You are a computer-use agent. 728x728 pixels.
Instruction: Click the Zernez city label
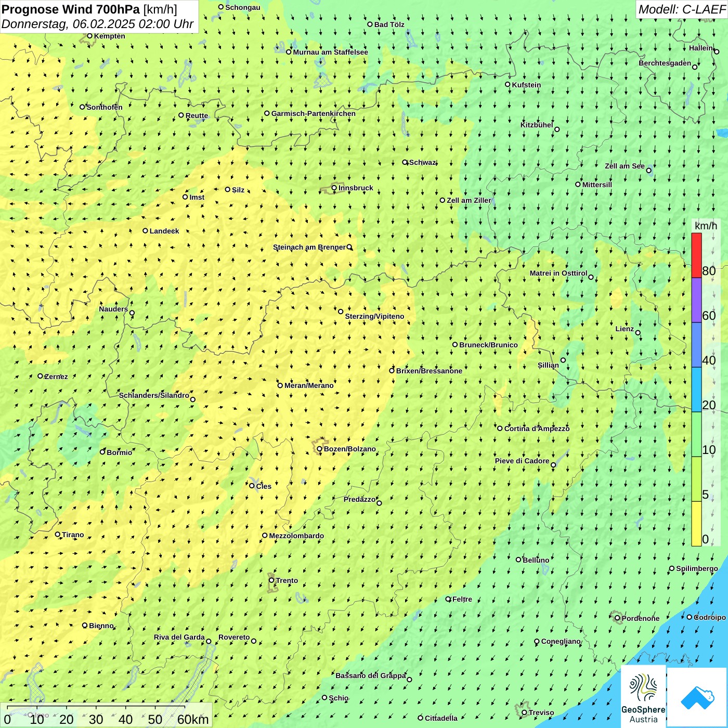[x=56, y=376]
